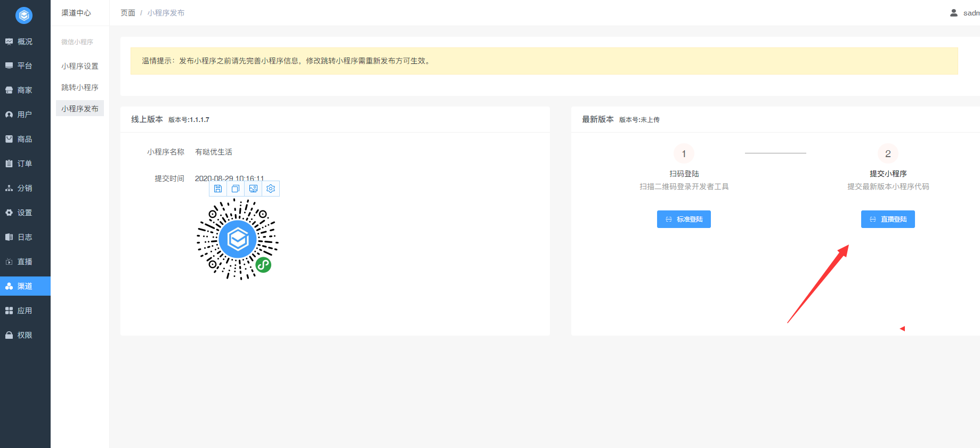This screenshot has width=980, height=448.
Task: Click the 直播登陆 button
Action: [888, 219]
